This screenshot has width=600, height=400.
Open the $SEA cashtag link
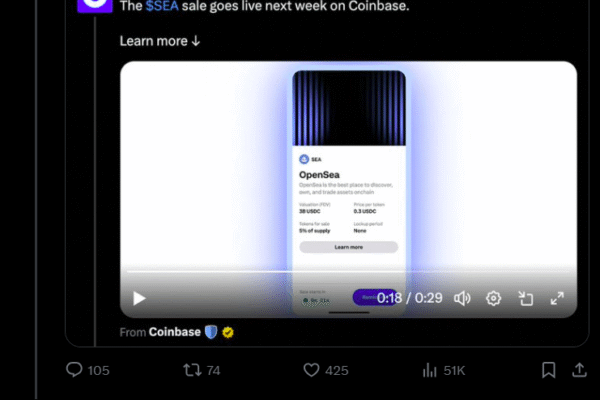pos(162,6)
